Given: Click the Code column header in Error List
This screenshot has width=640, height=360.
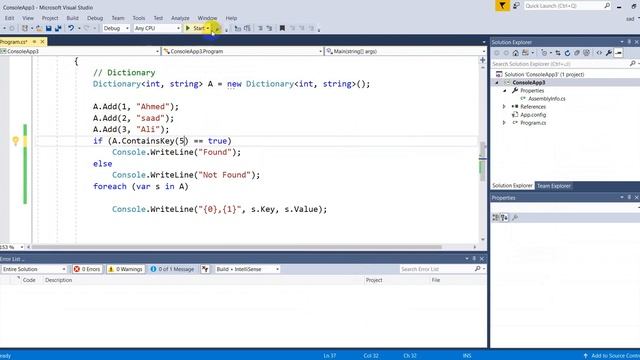Looking at the screenshot, I should coord(29,280).
